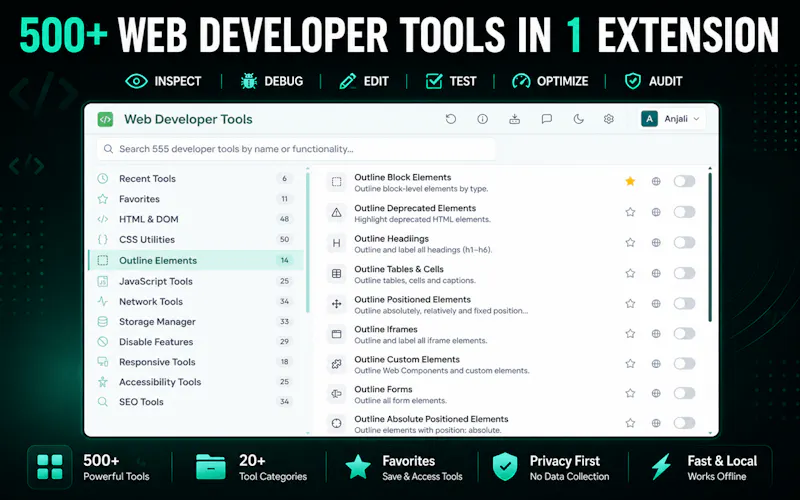Star the Outline Iframes tool

[630, 334]
